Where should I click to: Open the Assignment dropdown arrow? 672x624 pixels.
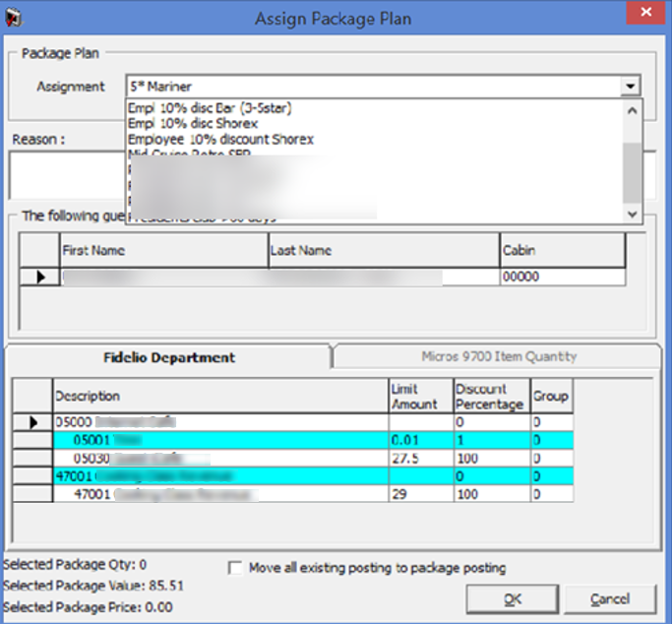(630, 87)
